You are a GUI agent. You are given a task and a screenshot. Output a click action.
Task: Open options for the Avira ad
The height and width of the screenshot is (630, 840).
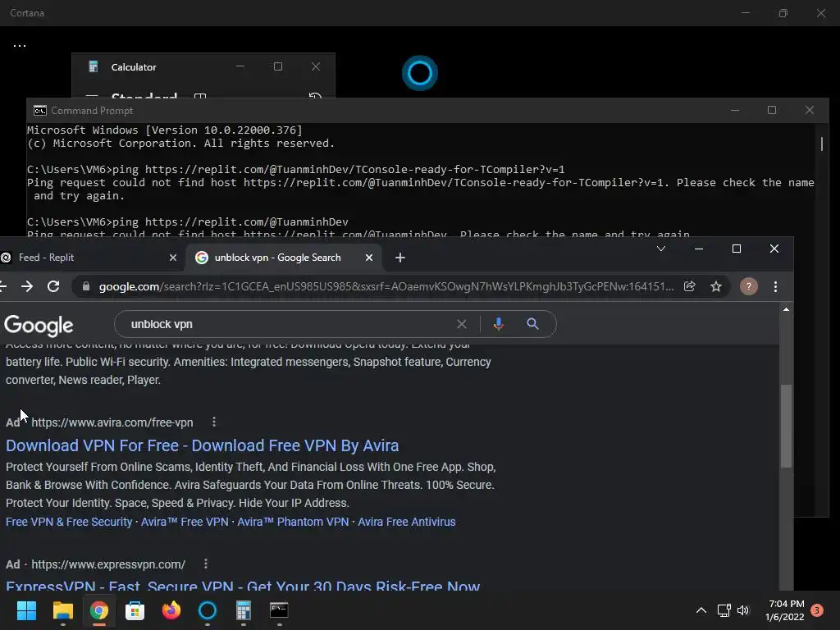coord(214,422)
